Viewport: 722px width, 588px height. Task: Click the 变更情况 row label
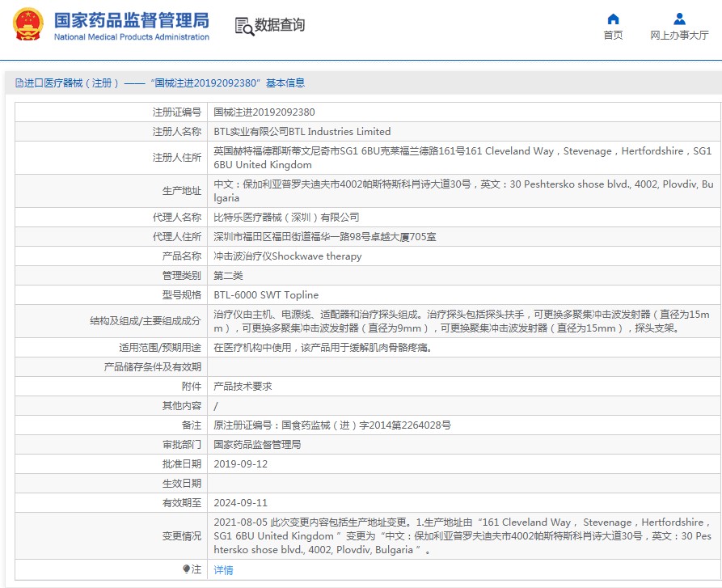[x=182, y=535]
